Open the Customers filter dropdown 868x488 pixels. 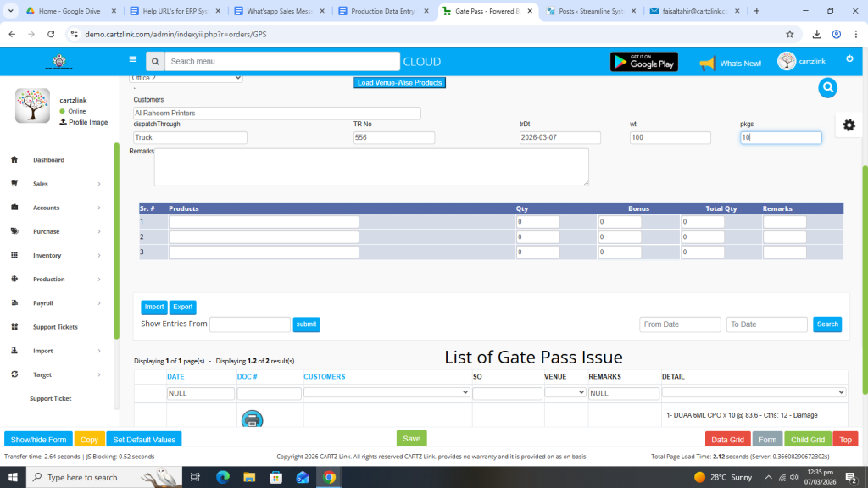tap(387, 393)
